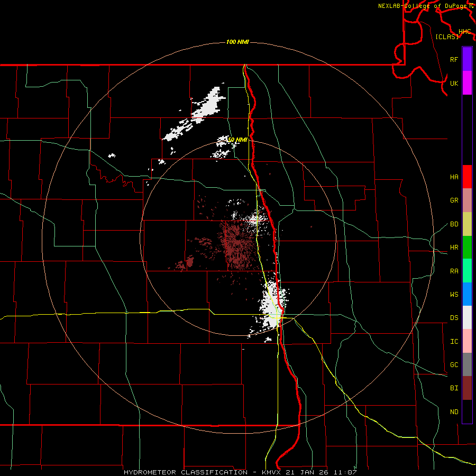This screenshot has width=476, height=476.
Task: Click the WS blue legend color swatch
Action: click(x=467, y=294)
